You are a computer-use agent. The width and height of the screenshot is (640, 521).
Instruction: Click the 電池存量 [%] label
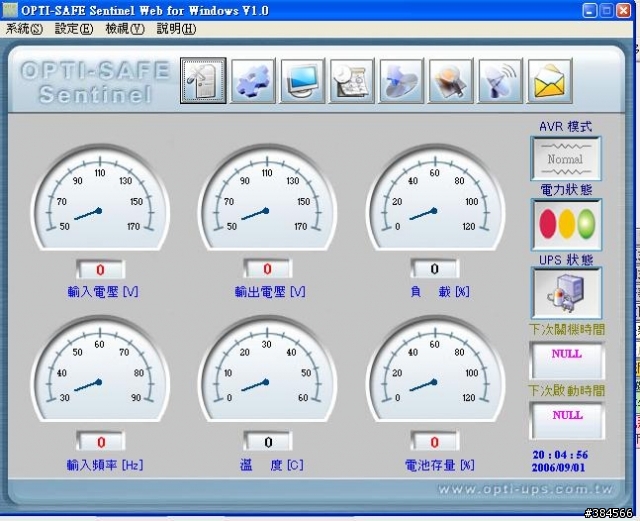pyautogui.click(x=440, y=465)
